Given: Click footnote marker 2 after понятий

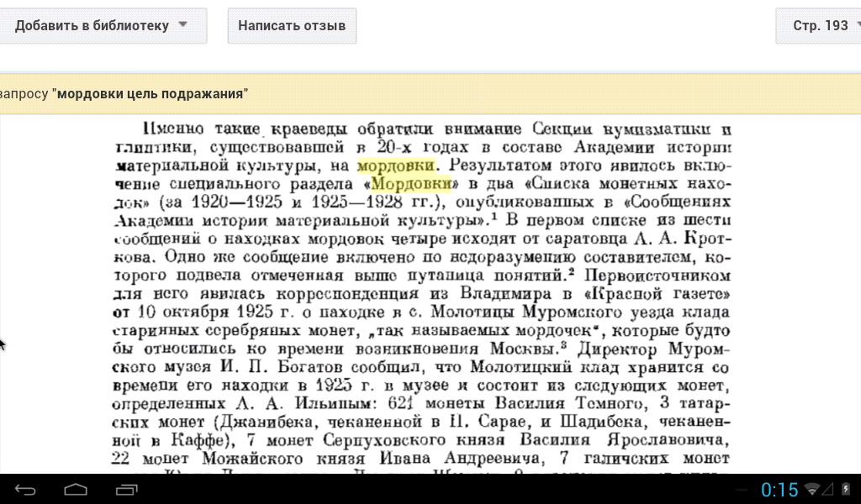Looking at the screenshot, I should click(571, 273).
